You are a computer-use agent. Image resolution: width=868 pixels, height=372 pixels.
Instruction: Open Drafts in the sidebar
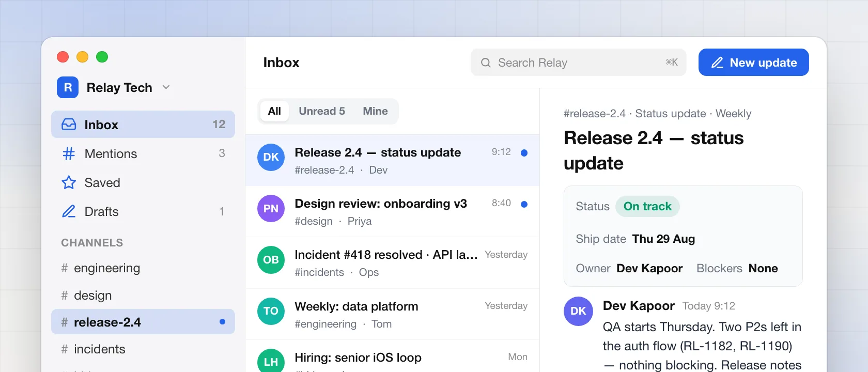[x=143, y=211]
